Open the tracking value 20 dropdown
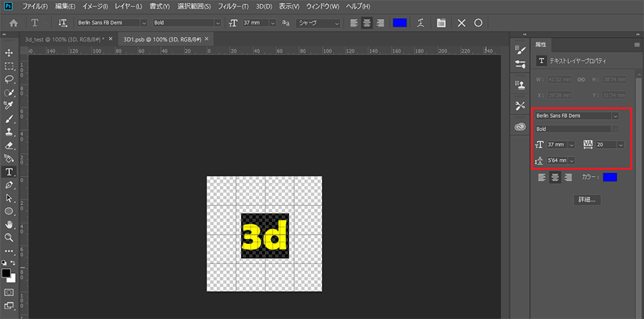 pyautogui.click(x=620, y=144)
